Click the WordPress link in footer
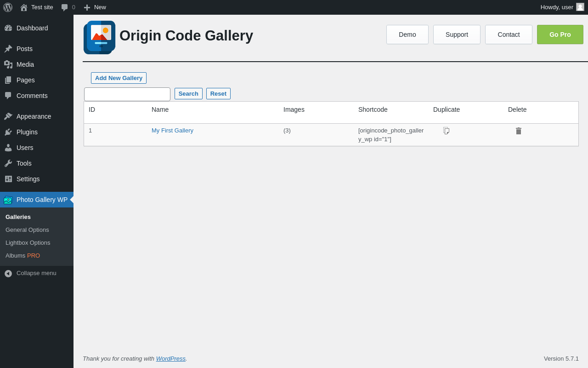The image size is (588, 368). [171, 359]
